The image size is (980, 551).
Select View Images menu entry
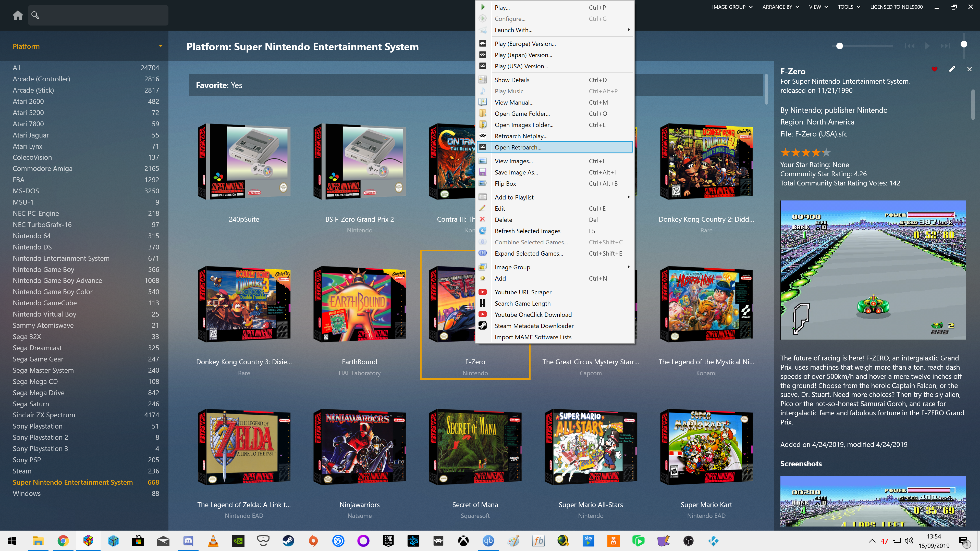[555, 161]
